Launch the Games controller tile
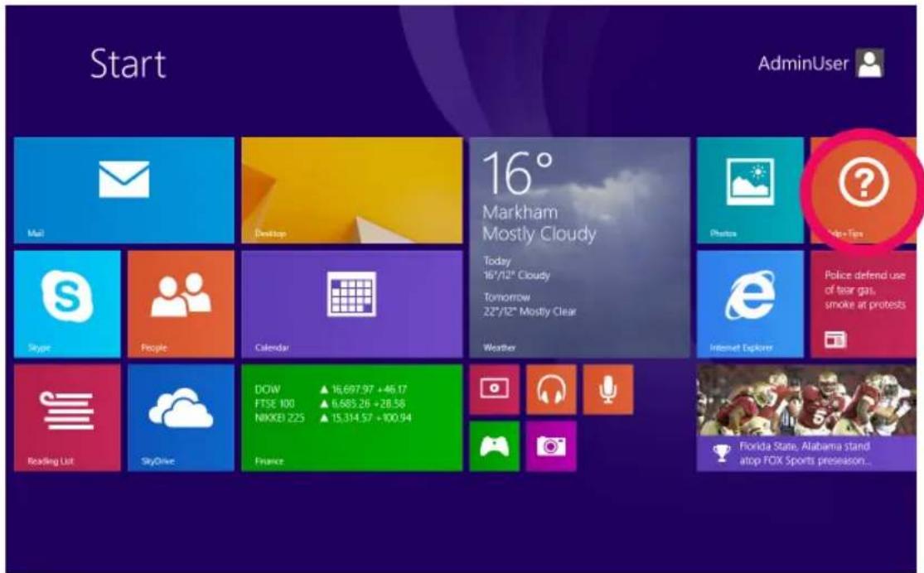The image size is (924, 573). pyautogui.click(x=495, y=446)
